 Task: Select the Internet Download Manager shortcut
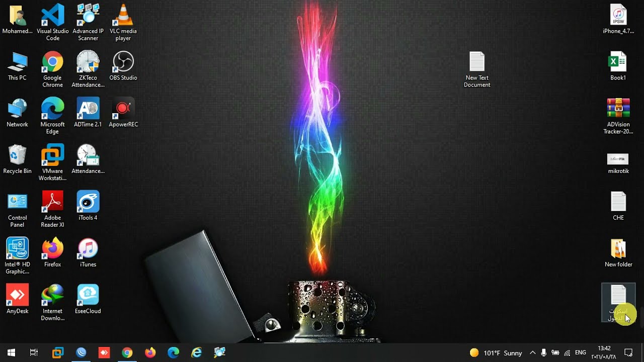pos(53,303)
